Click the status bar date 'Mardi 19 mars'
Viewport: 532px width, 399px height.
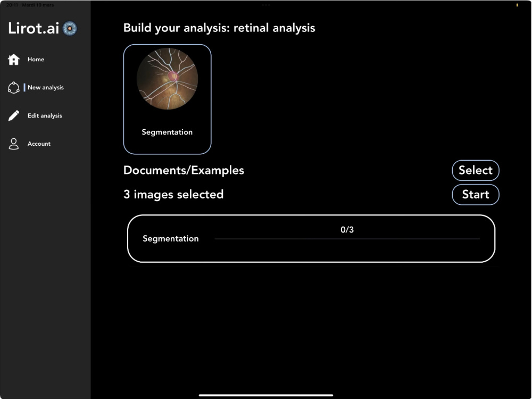[38, 5]
